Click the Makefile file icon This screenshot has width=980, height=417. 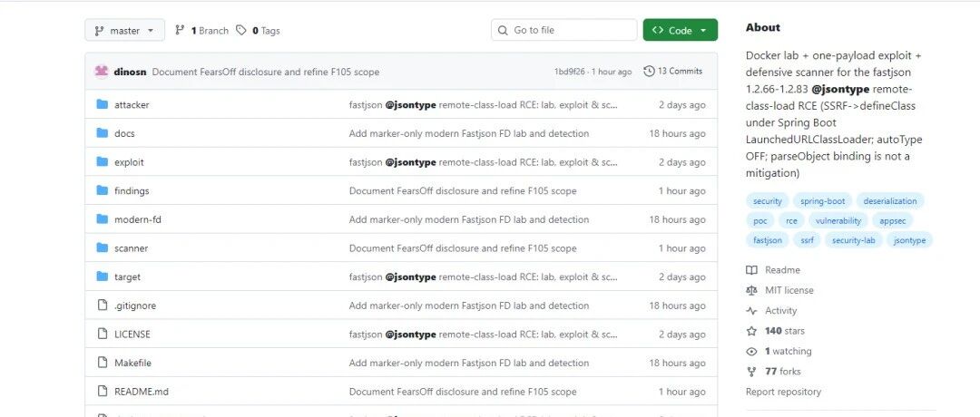click(103, 363)
